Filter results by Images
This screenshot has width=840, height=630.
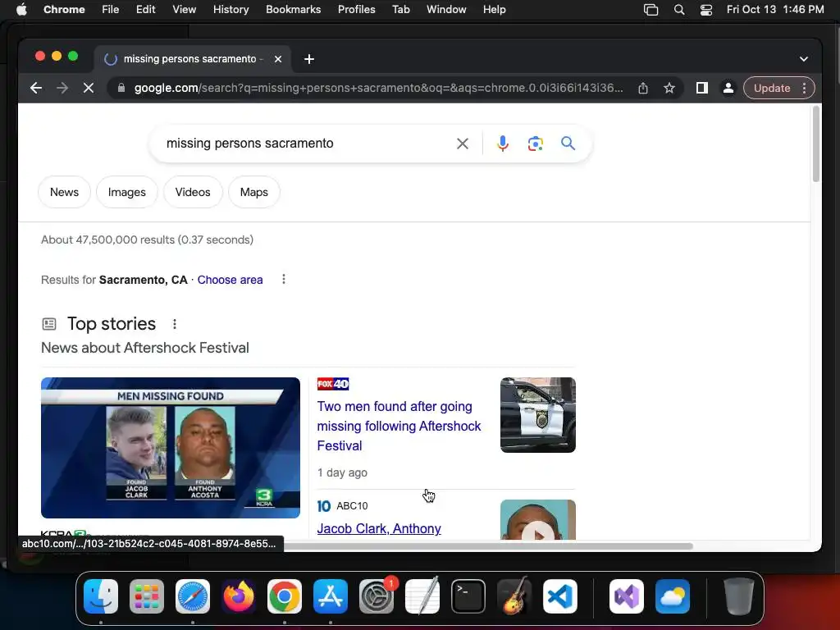tap(127, 192)
